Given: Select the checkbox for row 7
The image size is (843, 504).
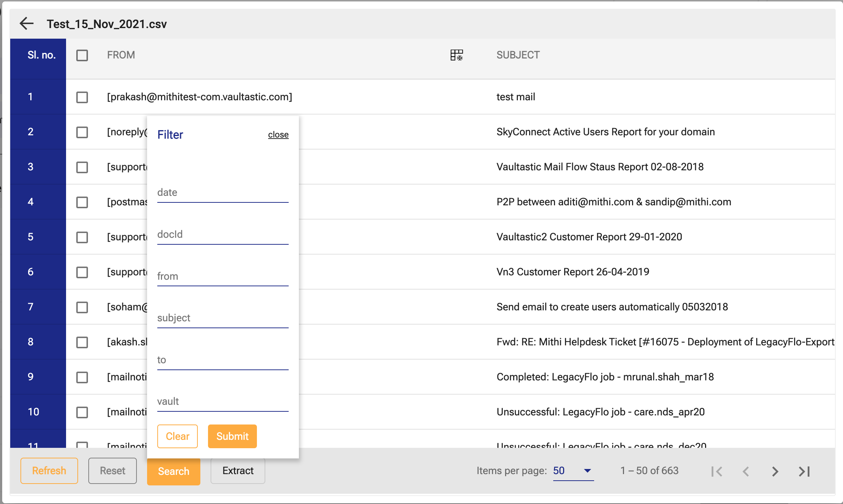Looking at the screenshot, I should click(x=82, y=307).
